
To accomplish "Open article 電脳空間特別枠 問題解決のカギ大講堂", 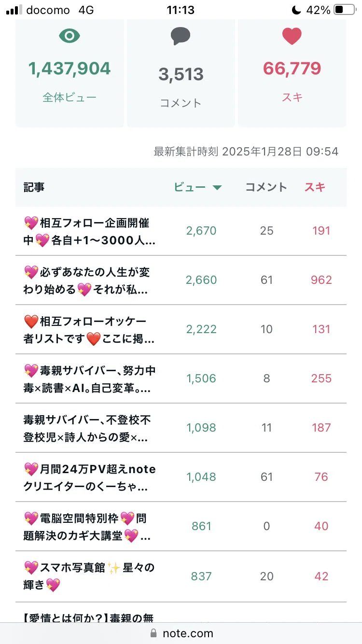I will pos(181,527).
